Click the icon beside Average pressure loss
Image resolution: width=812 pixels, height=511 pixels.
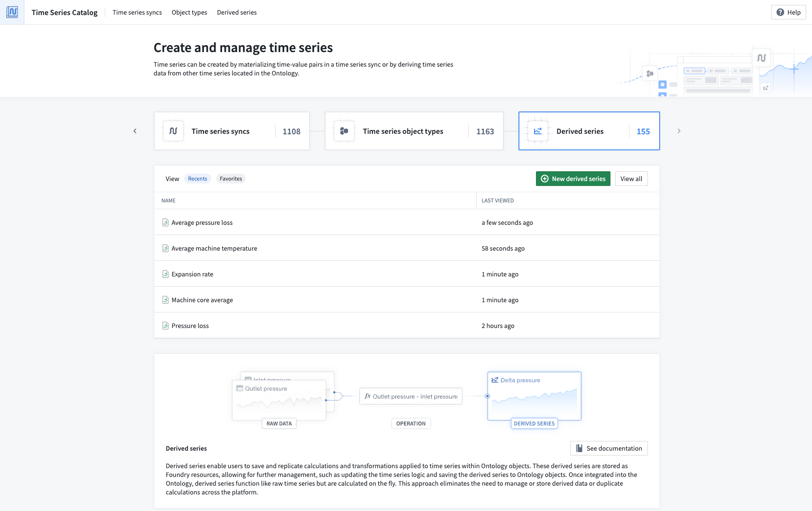(x=166, y=222)
